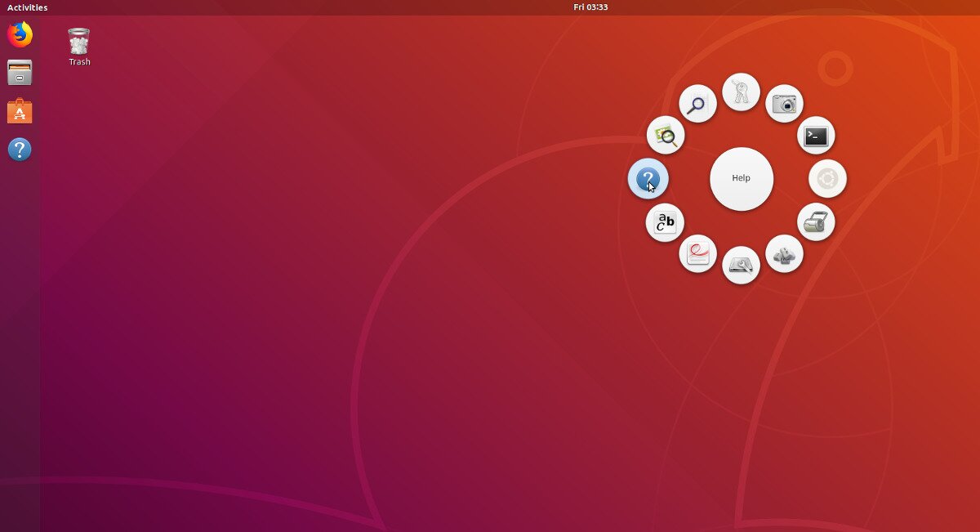Click the center Help pie button
Screen dimensions: 980x532
click(x=741, y=179)
